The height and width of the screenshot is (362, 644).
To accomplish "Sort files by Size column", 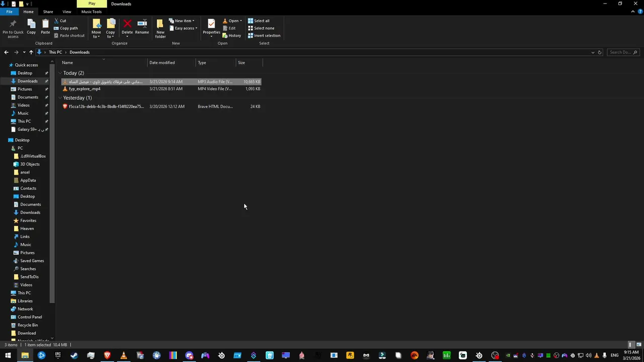I will click(x=249, y=62).
